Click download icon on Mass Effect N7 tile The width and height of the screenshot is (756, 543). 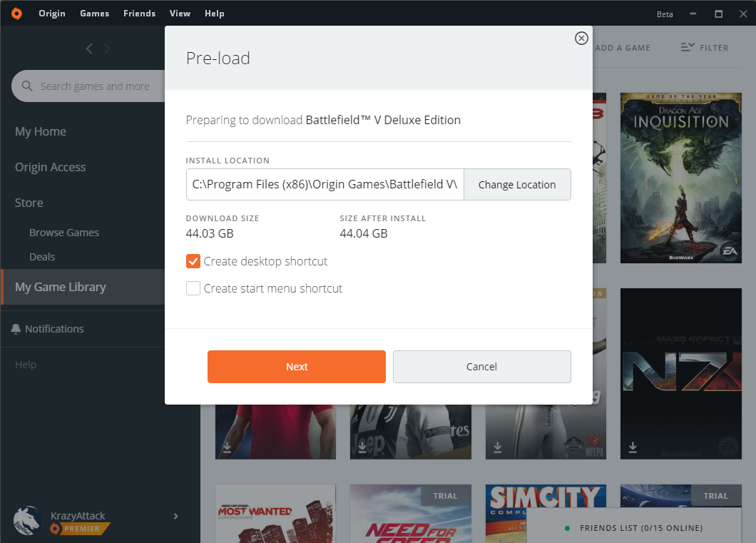(633, 447)
